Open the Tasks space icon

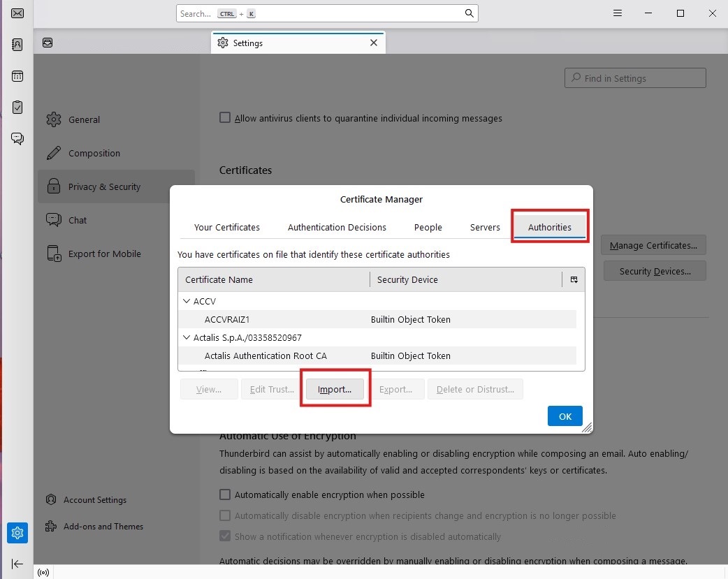click(17, 108)
